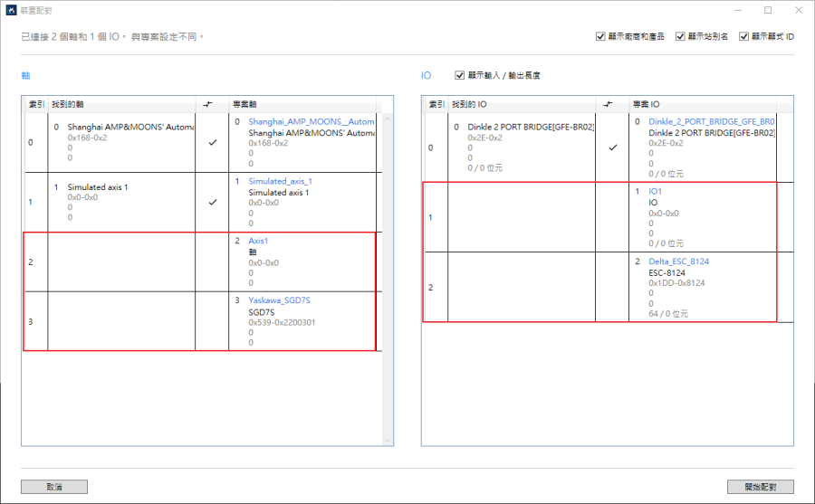The width and height of the screenshot is (815, 504).
Task: Click the pairing icon in axis table header
Action: pyautogui.click(x=208, y=104)
